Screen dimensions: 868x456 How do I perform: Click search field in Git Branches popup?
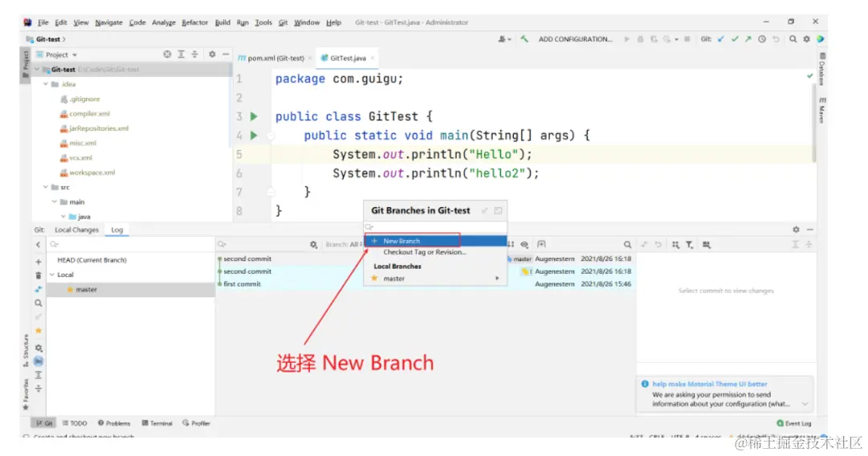pyautogui.click(x=436, y=227)
